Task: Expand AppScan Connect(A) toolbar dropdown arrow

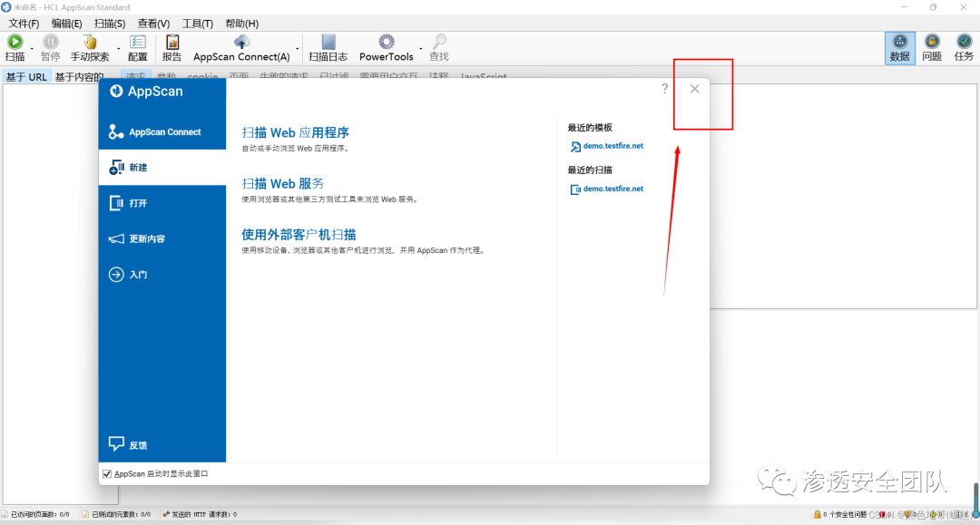Action: click(297, 49)
